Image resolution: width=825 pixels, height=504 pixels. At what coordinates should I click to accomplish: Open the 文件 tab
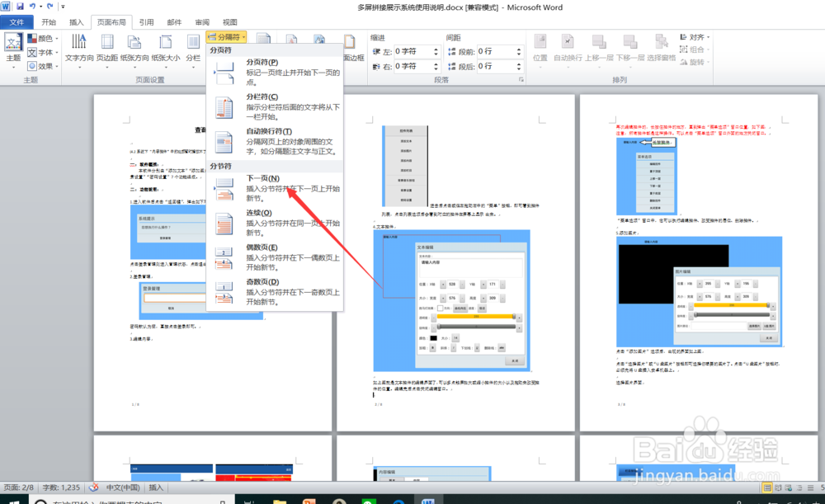coord(16,22)
